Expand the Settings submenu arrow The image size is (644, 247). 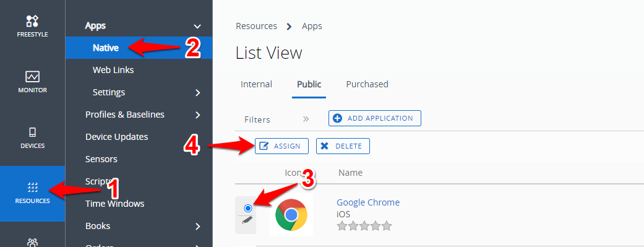click(x=198, y=92)
